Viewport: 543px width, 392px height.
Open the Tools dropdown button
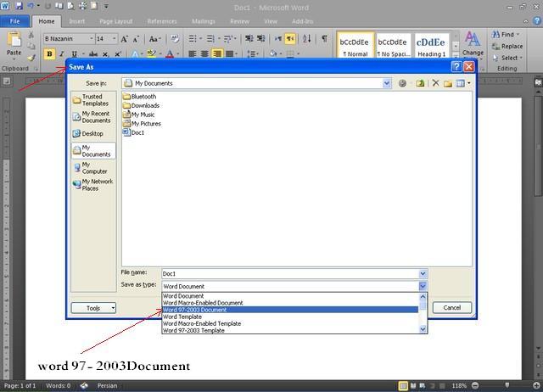click(93, 308)
